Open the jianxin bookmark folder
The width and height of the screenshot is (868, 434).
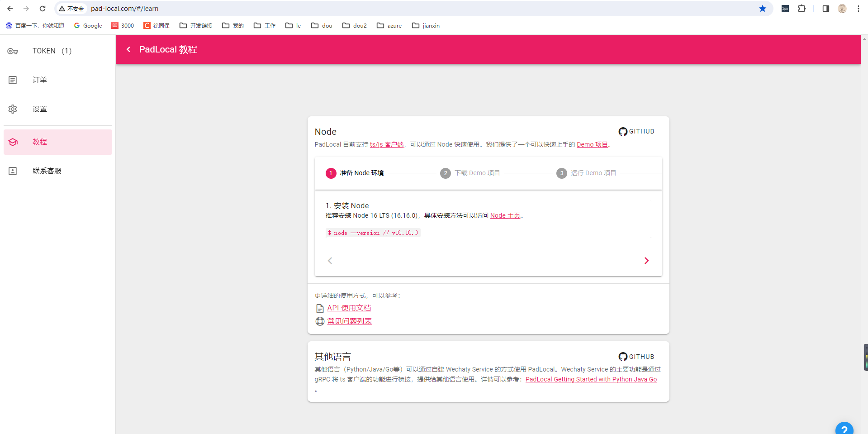click(426, 25)
